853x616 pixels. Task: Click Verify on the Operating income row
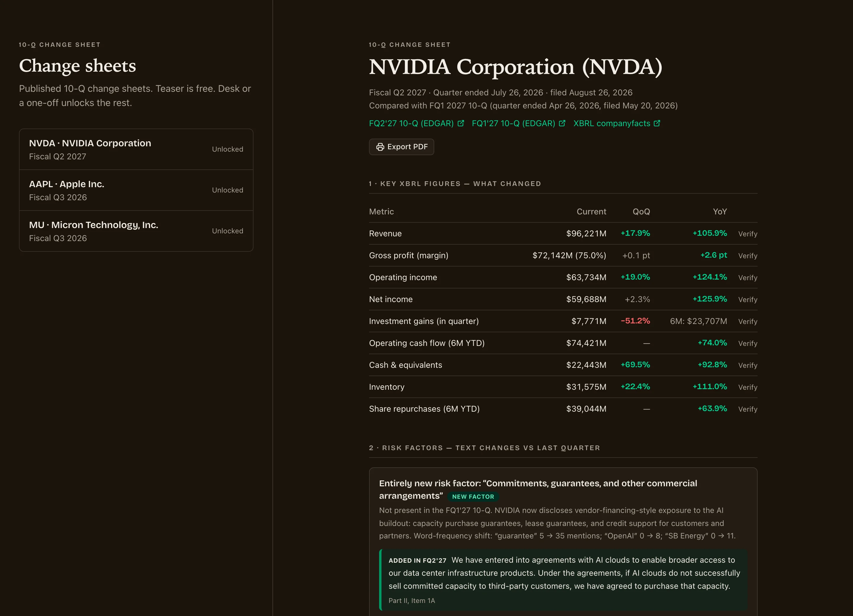pyautogui.click(x=748, y=277)
